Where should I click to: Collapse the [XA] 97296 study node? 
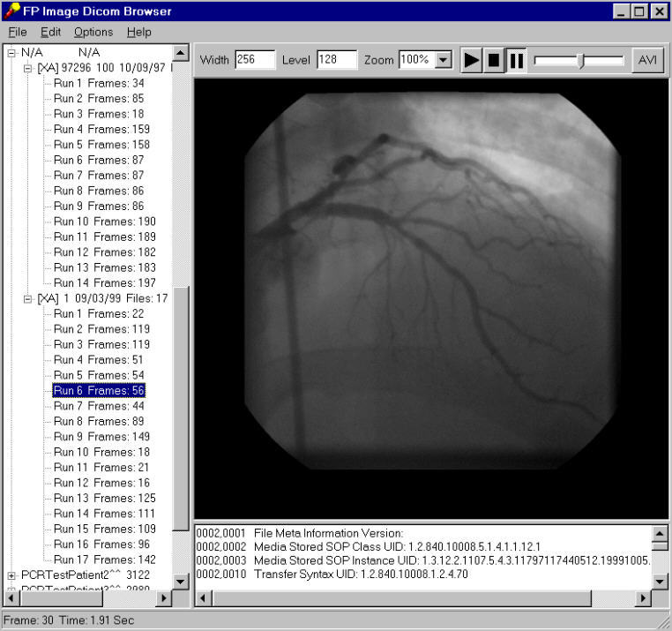point(28,68)
